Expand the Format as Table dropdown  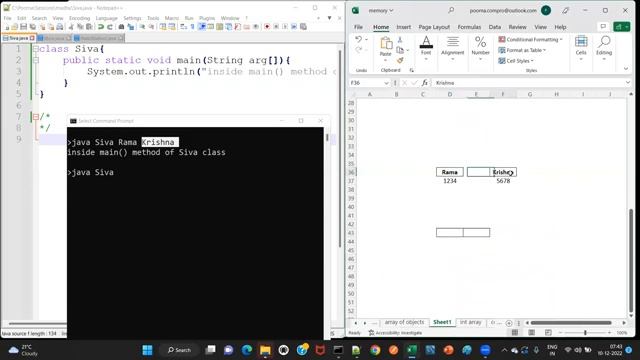point(544,50)
